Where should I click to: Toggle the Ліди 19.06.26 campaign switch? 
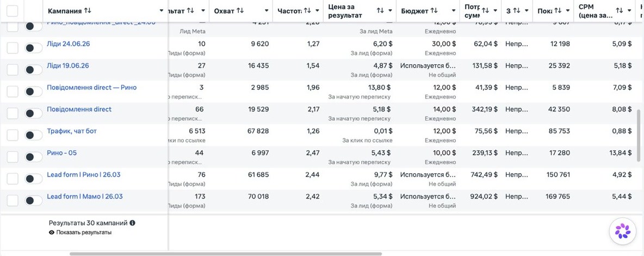pos(33,70)
